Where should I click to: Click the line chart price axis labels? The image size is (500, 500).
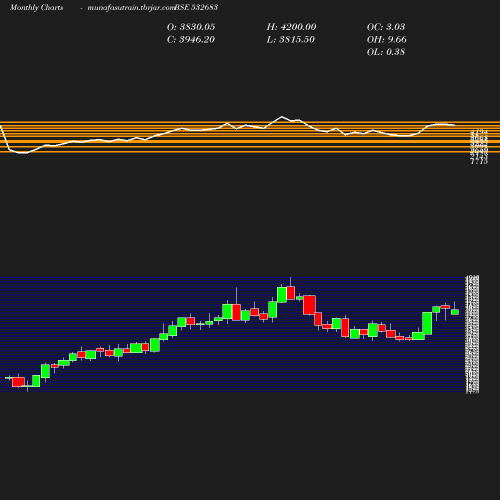pyautogui.click(x=479, y=147)
